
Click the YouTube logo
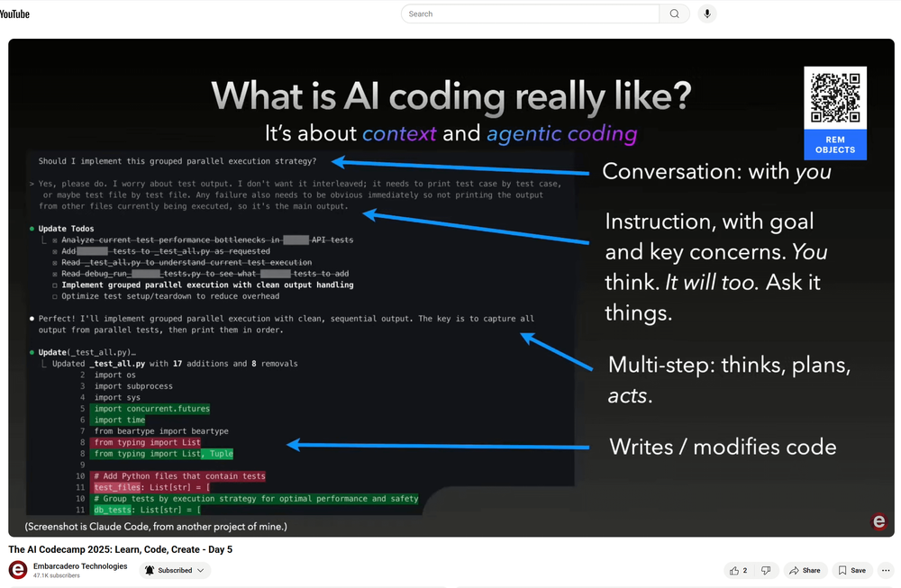[x=15, y=14]
